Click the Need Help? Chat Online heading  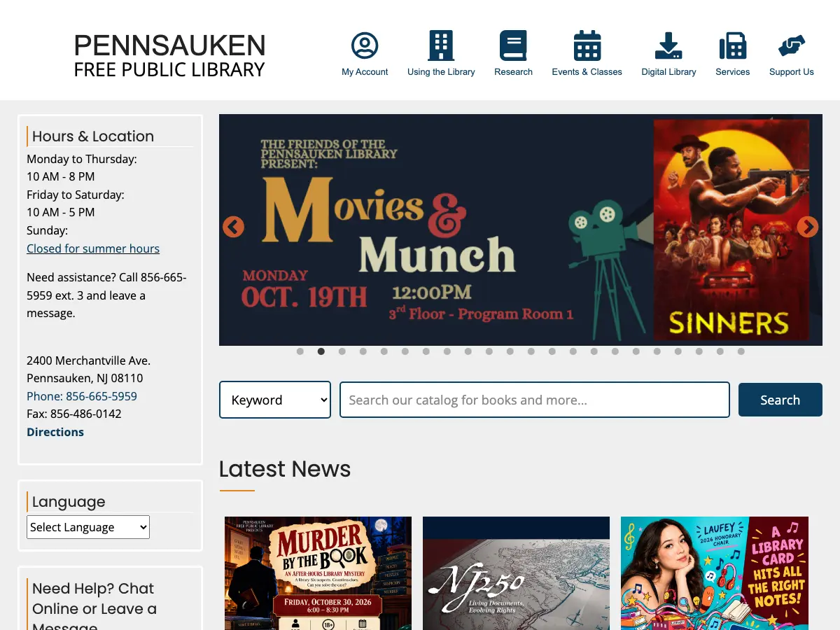94,605
